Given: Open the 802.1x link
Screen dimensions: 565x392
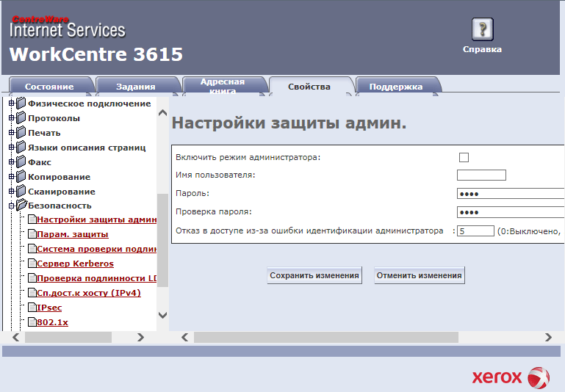Looking at the screenshot, I should pyautogui.click(x=52, y=322).
